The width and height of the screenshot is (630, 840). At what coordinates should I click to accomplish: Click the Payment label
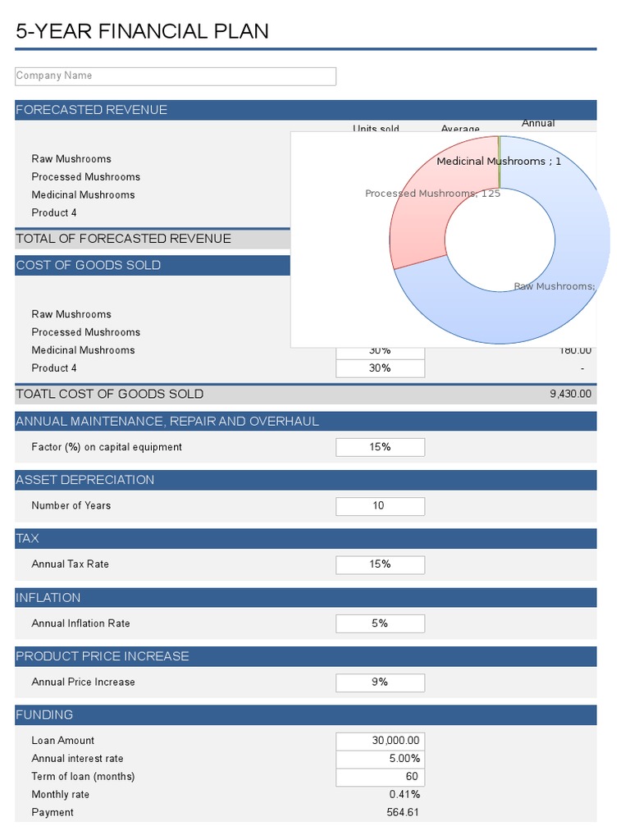(52, 813)
